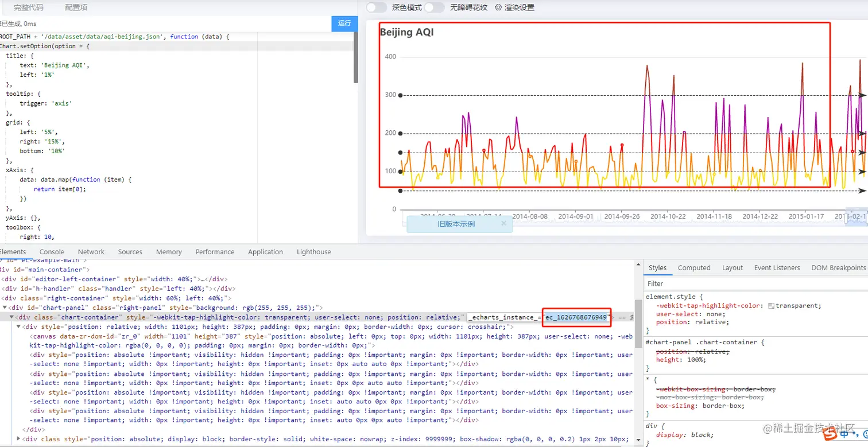Expand the editor-left-container ellipsis
The width and height of the screenshot is (868, 447).
pyautogui.click(x=203, y=279)
